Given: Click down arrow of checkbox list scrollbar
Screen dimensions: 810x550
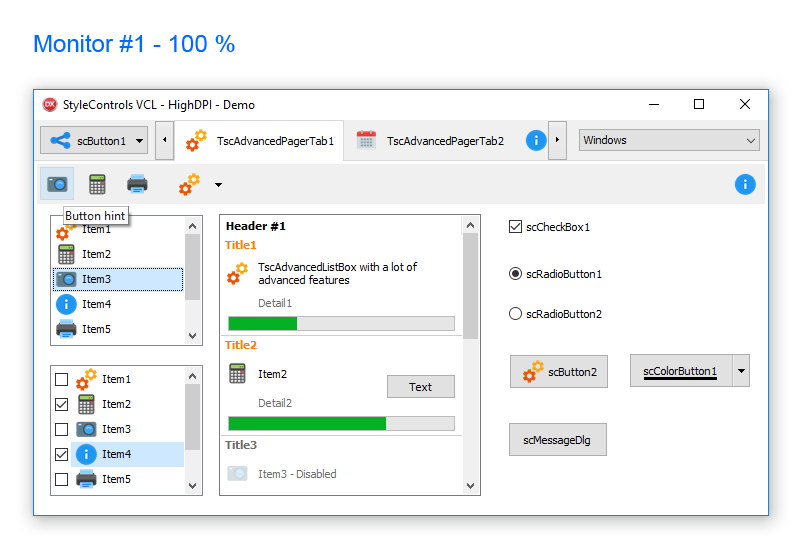Looking at the screenshot, I should 193,485.
